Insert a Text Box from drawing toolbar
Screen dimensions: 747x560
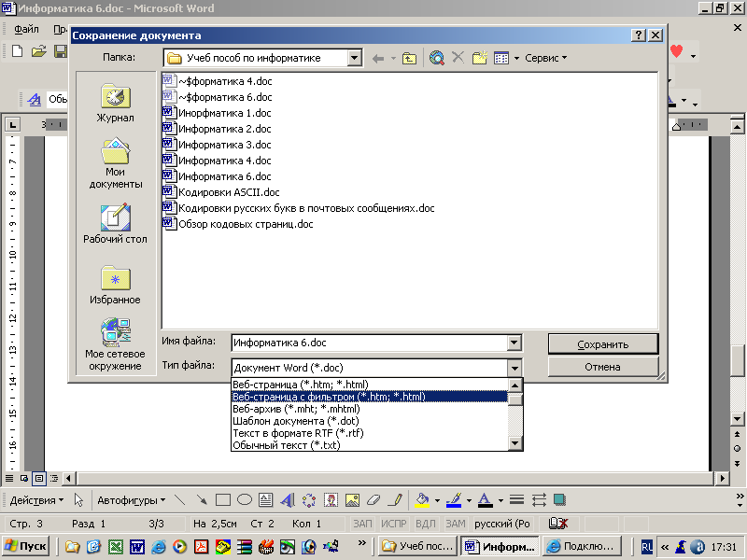pos(265,499)
